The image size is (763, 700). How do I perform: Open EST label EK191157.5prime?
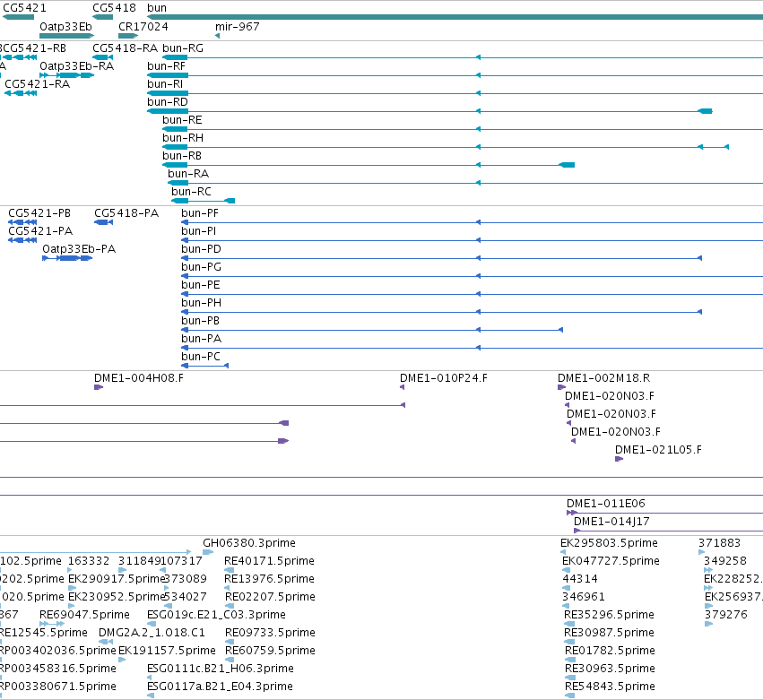click(x=167, y=651)
